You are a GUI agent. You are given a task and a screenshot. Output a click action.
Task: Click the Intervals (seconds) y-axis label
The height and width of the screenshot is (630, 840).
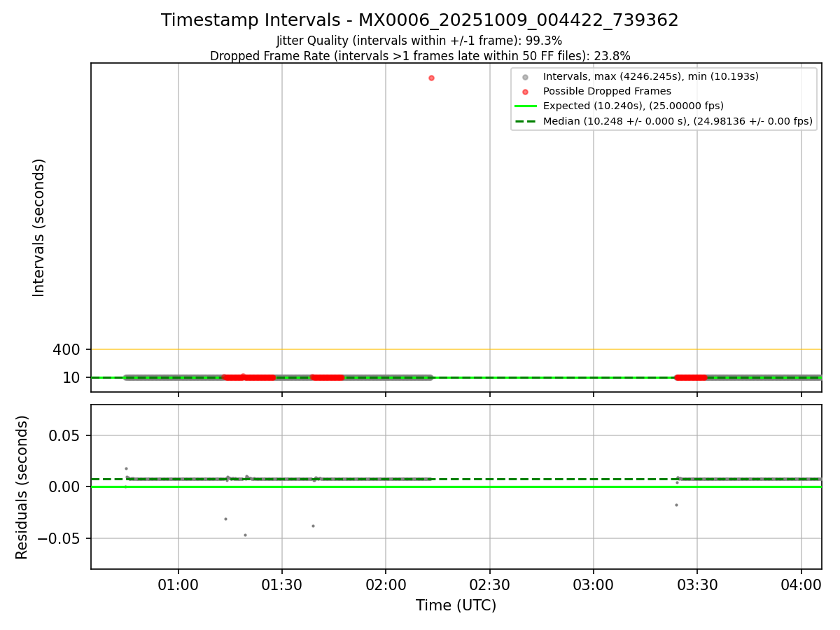pyautogui.click(x=39, y=227)
